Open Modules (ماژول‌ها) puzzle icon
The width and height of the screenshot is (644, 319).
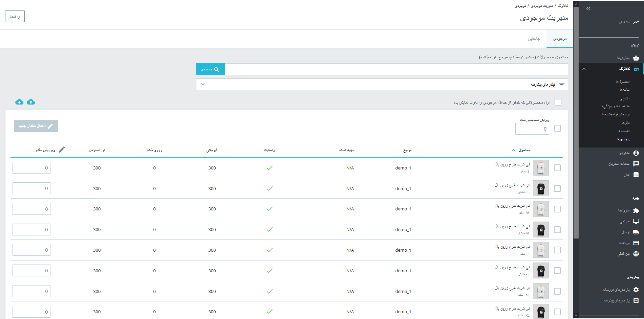pos(636,210)
